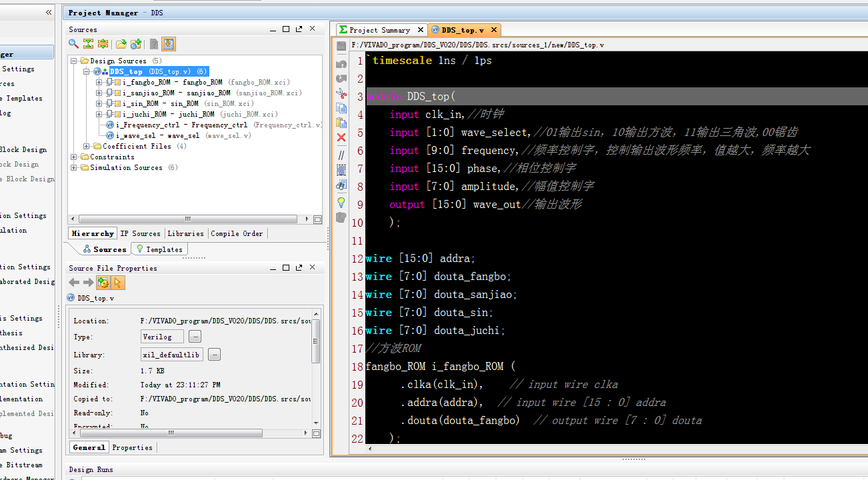868x480 pixels.
Task: Expand all nodes using Sources toolbar icon
Action: coord(103,44)
